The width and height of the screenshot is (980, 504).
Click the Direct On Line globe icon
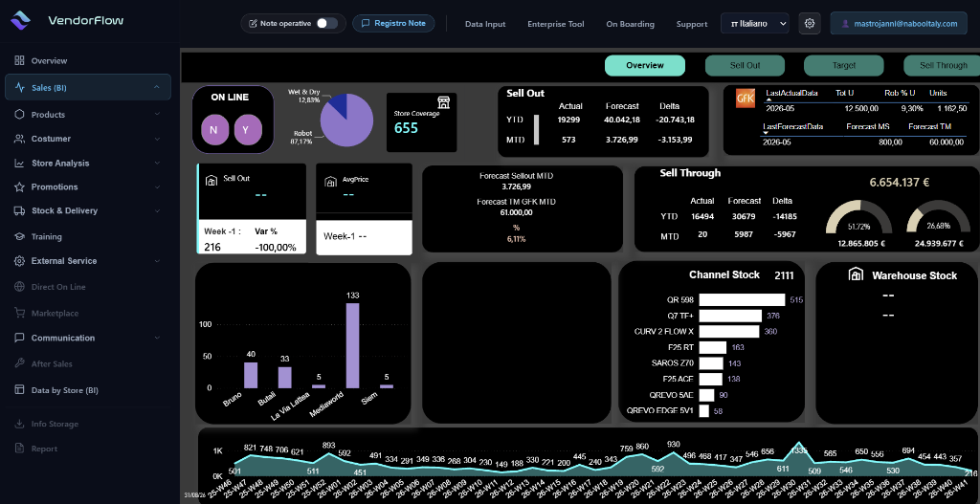(x=19, y=287)
